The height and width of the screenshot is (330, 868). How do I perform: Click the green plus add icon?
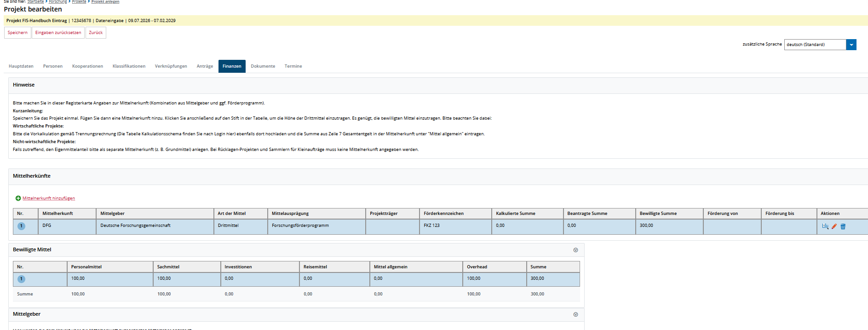[x=18, y=198]
